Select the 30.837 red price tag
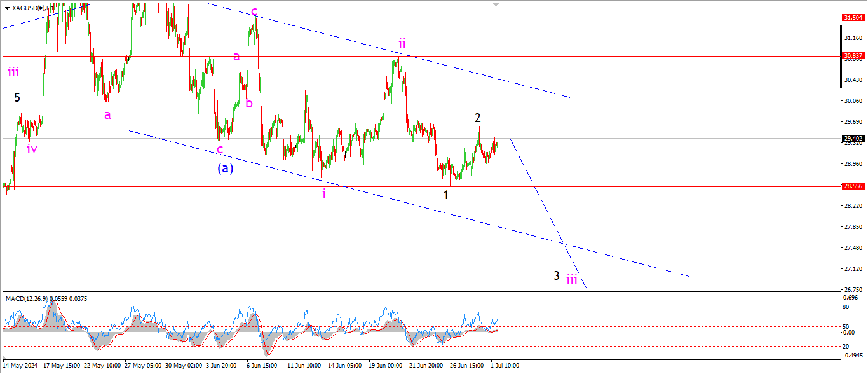The height and width of the screenshot is (374, 868). pos(852,56)
